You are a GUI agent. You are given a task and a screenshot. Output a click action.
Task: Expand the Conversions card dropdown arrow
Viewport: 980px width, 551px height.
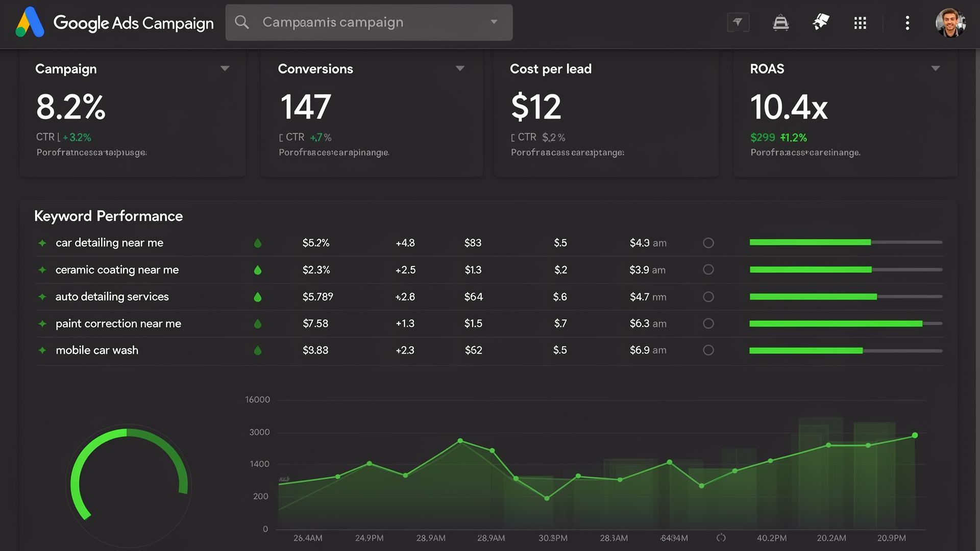pos(460,68)
